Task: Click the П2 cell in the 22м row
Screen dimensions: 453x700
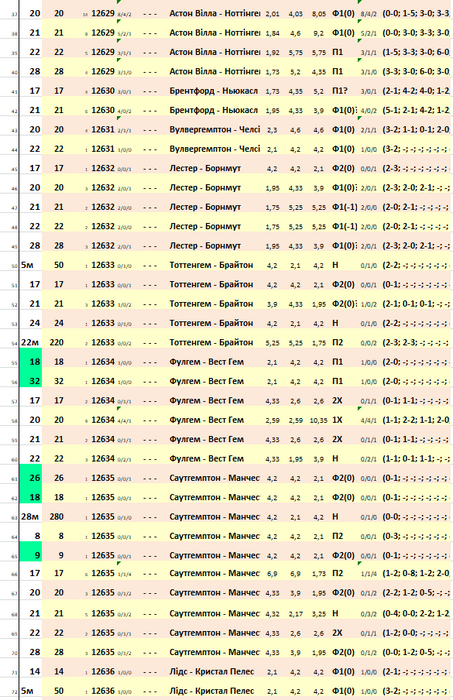Action: point(337,342)
